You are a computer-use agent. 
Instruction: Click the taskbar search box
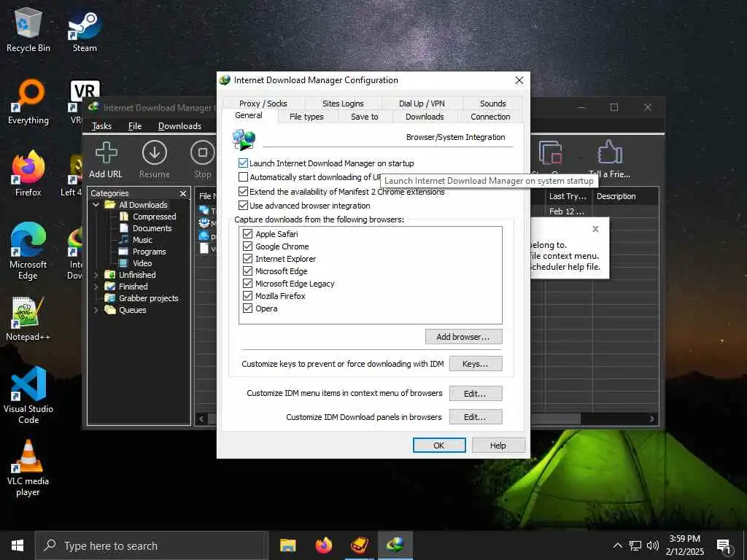(x=152, y=545)
